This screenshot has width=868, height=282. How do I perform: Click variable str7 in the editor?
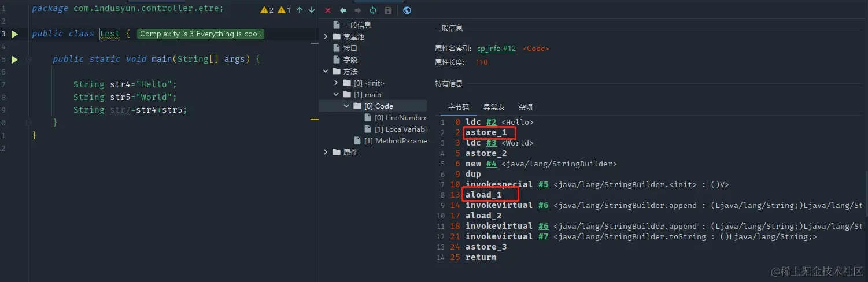[120, 110]
